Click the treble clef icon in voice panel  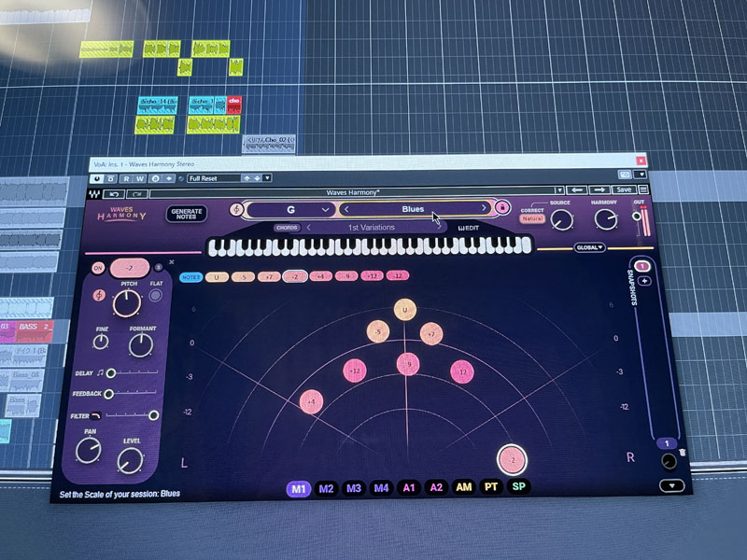pos(99,295)
